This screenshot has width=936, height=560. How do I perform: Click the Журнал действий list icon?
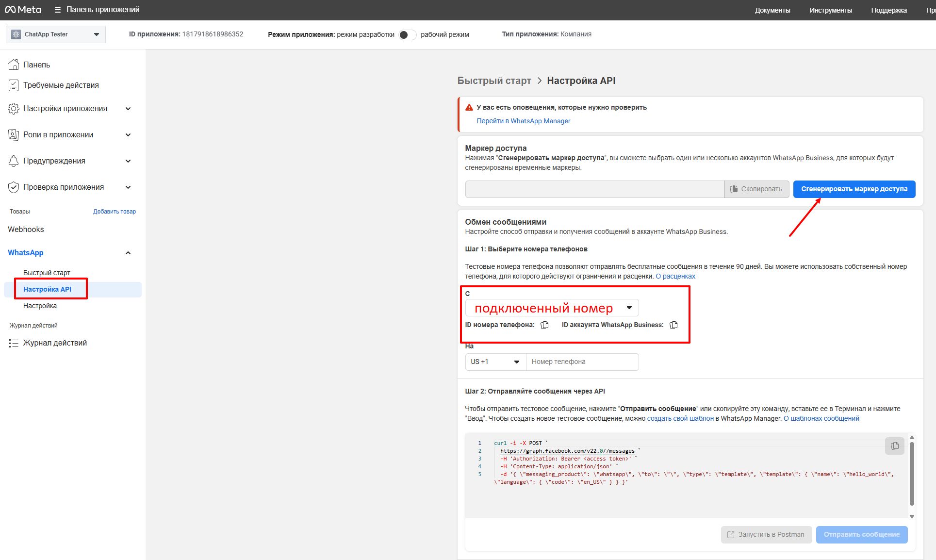click(x=14, y=343)
